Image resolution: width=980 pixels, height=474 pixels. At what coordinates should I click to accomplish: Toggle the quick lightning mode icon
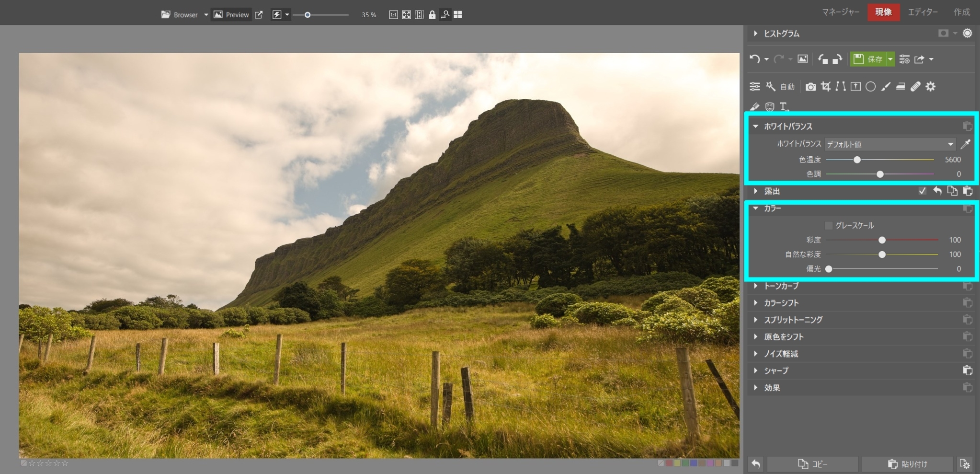pos(277,15)
